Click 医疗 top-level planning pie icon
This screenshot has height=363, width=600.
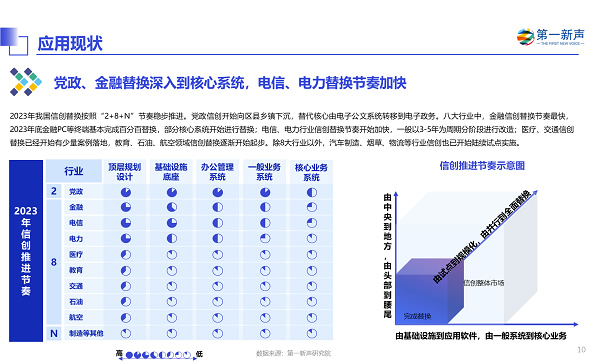tap(126, 255)
